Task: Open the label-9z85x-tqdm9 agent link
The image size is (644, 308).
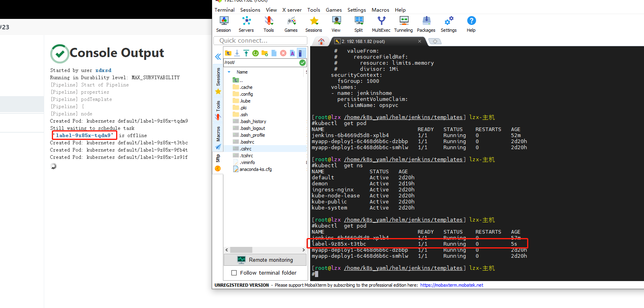Action: [84, 136]
